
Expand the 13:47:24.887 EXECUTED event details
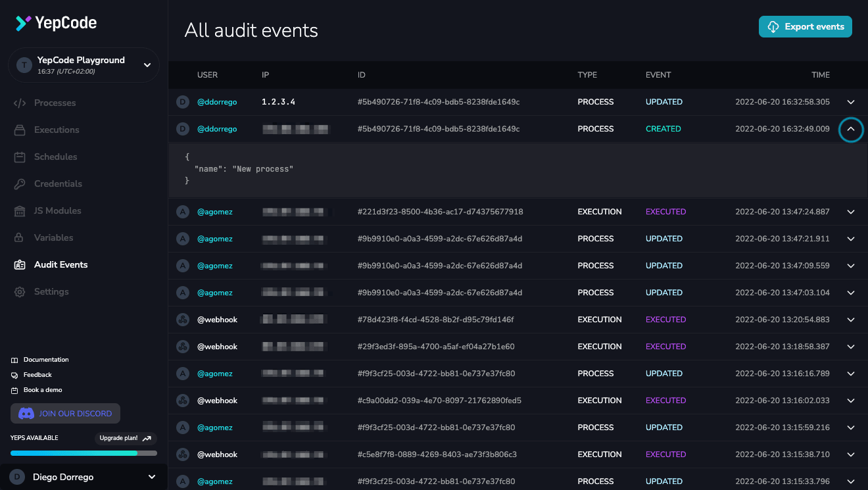coord(851,212)
